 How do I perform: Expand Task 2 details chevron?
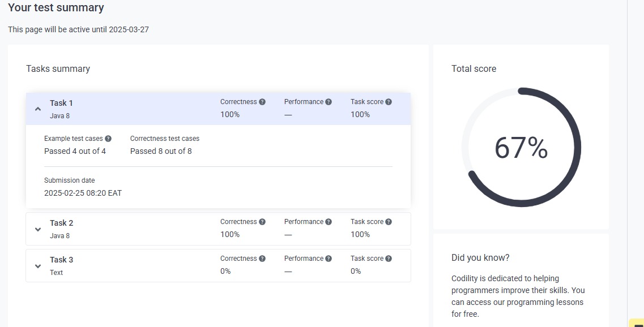point(38,229)
